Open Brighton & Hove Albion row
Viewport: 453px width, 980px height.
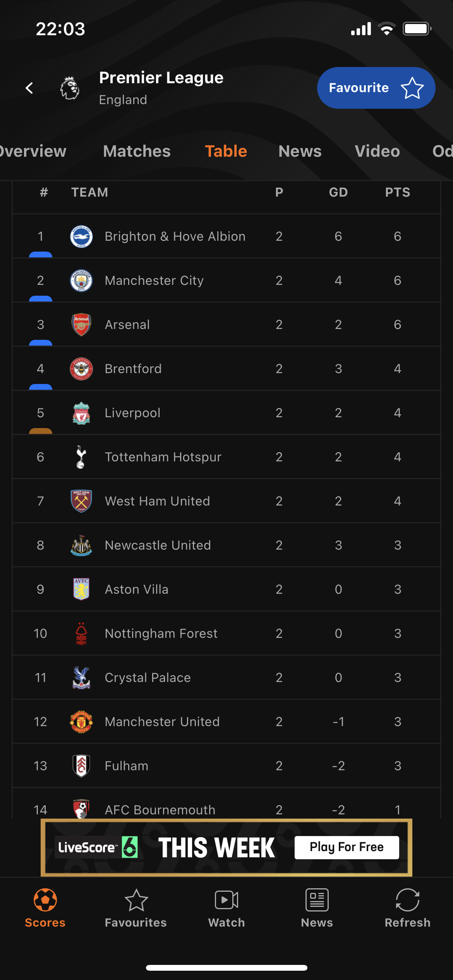(x=226, y=236)
